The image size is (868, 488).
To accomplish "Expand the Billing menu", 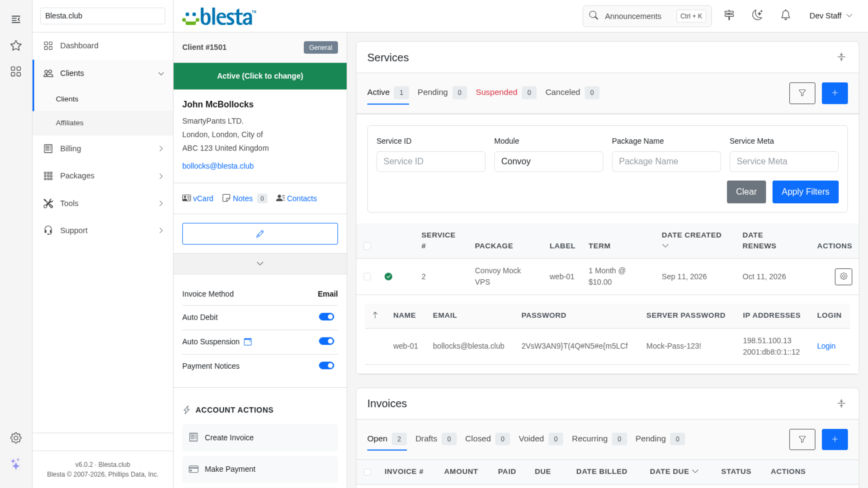I will (103, 149).
